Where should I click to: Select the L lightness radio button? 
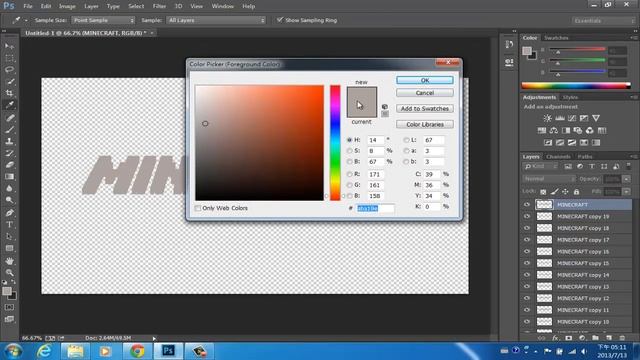(406, 140)
